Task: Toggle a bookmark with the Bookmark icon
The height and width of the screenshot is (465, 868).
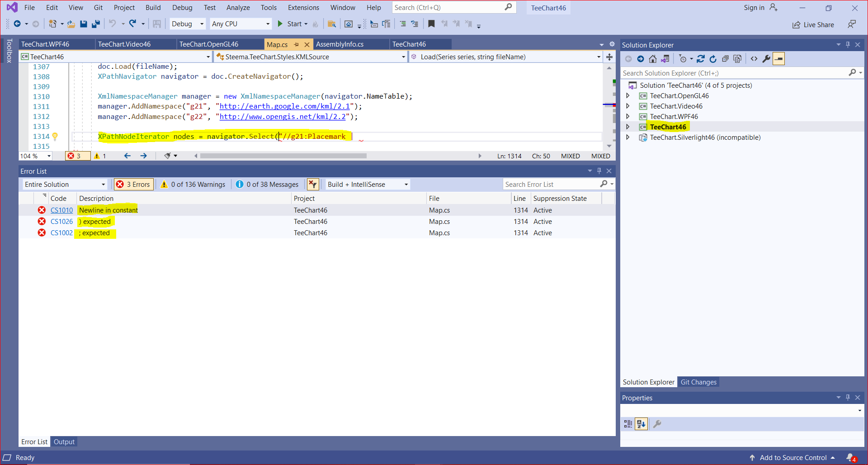Action: pos(431,24)
